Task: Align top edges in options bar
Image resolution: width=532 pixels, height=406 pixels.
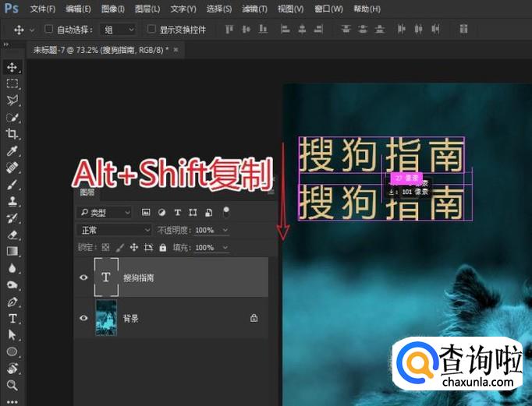Action: tap(229, 30)
